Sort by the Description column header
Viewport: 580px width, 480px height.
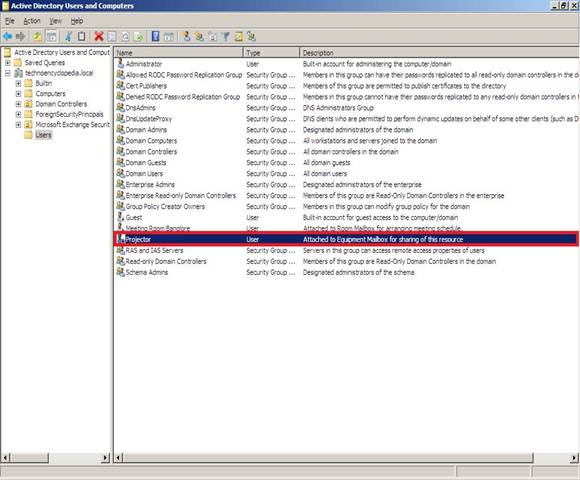[439, 53]
